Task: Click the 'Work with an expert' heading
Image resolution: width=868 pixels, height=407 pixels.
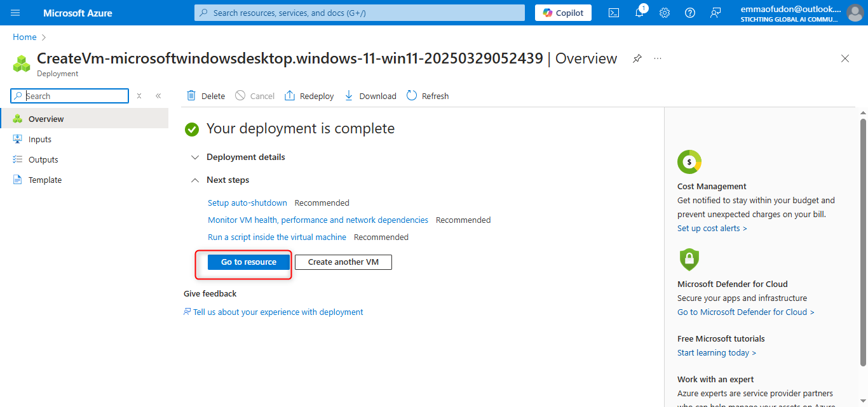Action: click(715, 379)
